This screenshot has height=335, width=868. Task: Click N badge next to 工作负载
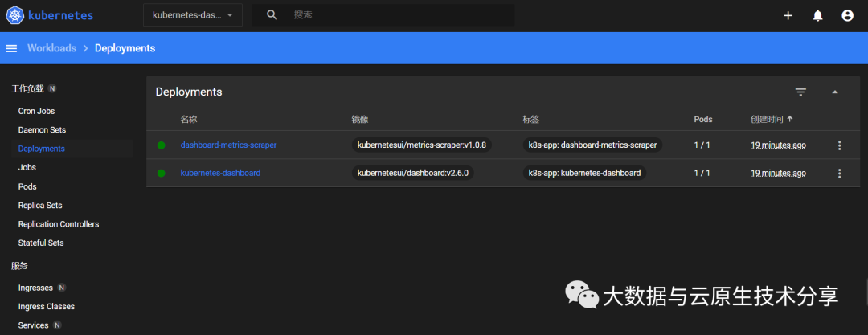[x=52, y=88]
